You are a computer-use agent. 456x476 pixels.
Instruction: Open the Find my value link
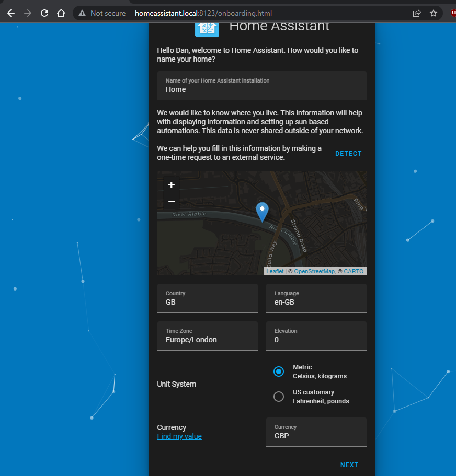[179, 436]
